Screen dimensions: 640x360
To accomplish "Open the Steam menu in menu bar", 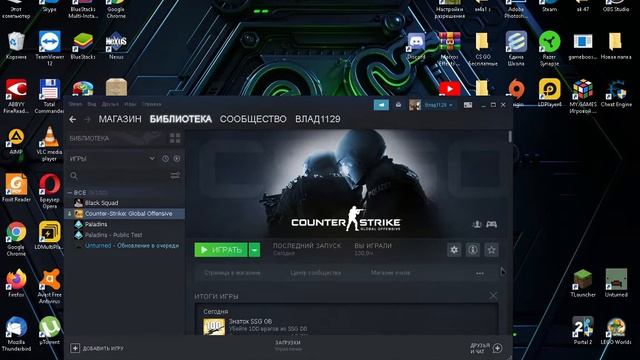I will (75, 104).
